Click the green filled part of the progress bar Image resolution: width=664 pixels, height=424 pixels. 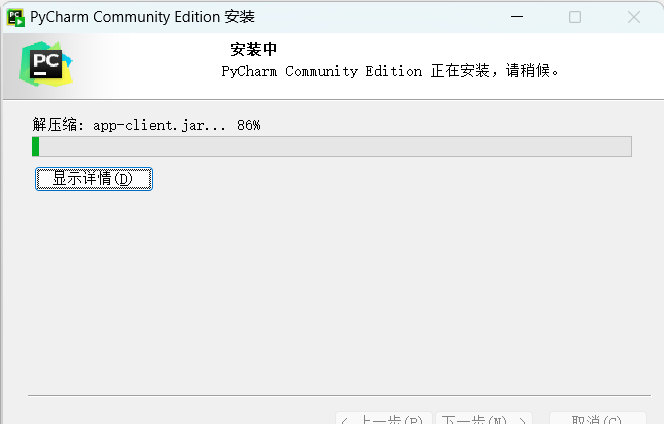36,147
